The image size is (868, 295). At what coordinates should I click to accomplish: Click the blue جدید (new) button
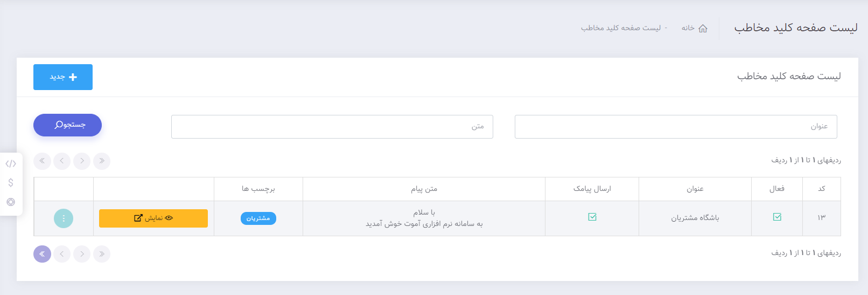pyautogui.click(x=63, y=77)
